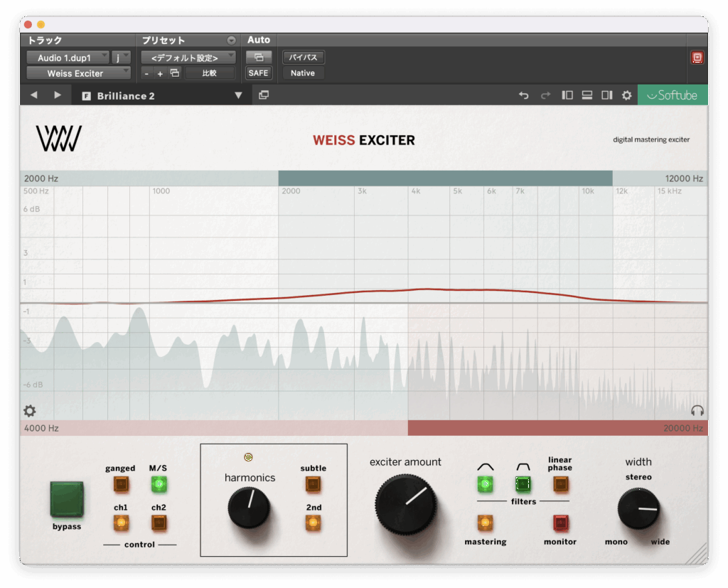Click the Native button
Image resolution: width=728 pixels, height=588 pixels.
pos(303,73)
